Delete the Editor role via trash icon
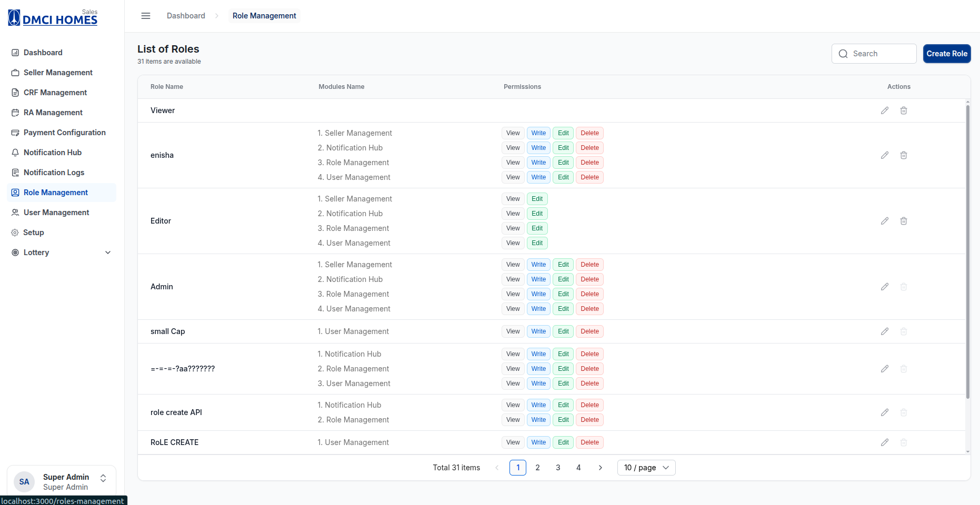Screen dimensions: 980x505 click(x=904, y=221)
